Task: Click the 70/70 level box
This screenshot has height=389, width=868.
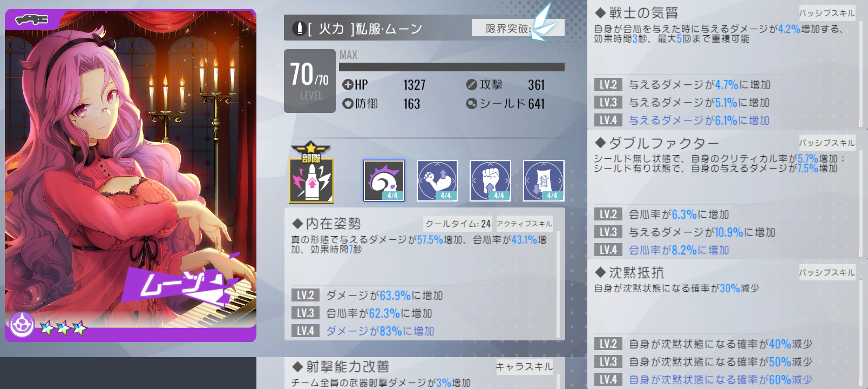Action: click(310, 81)
